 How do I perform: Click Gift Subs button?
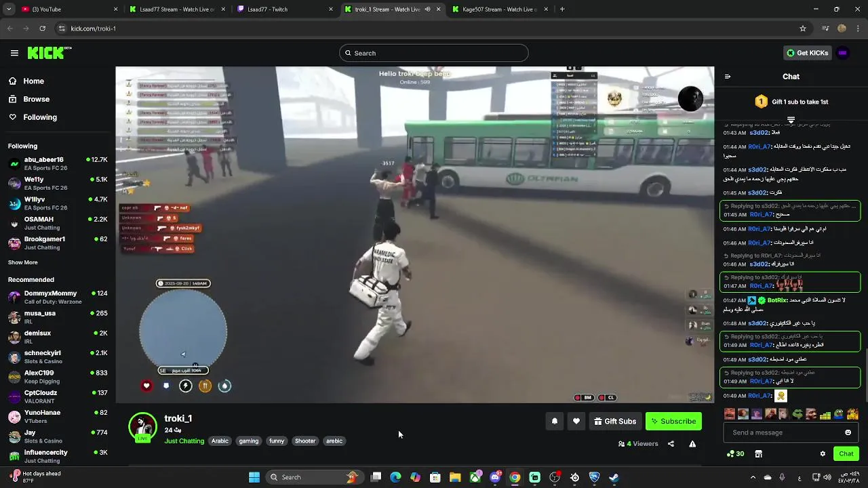615,422
